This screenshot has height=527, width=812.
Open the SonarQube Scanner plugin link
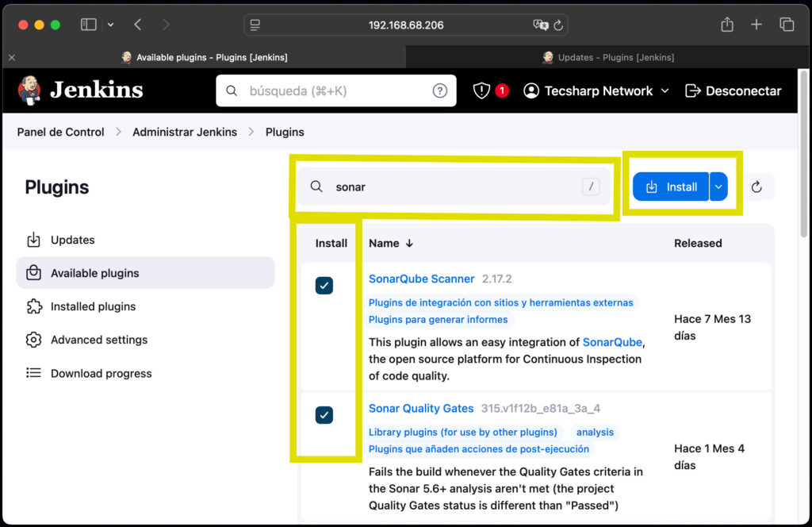click(422, 279)
